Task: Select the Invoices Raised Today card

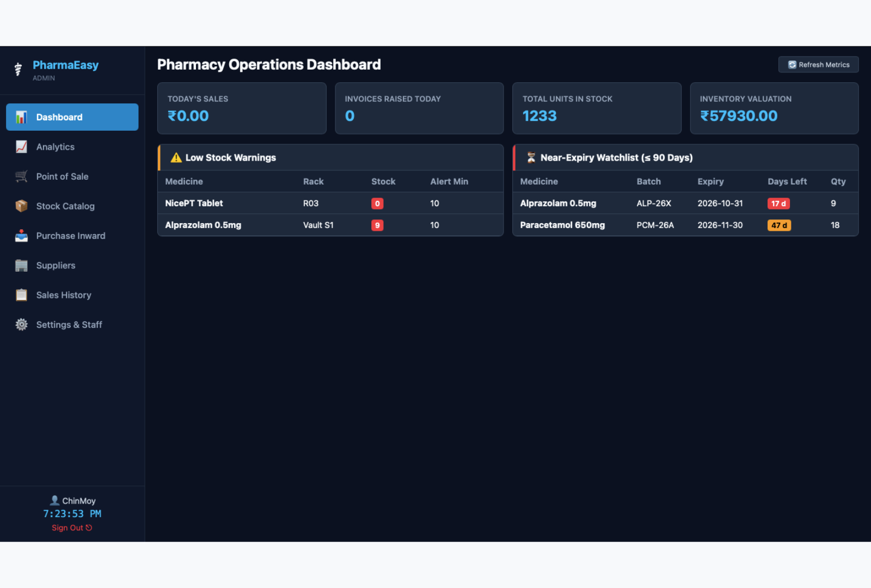Action: (419, 108)
